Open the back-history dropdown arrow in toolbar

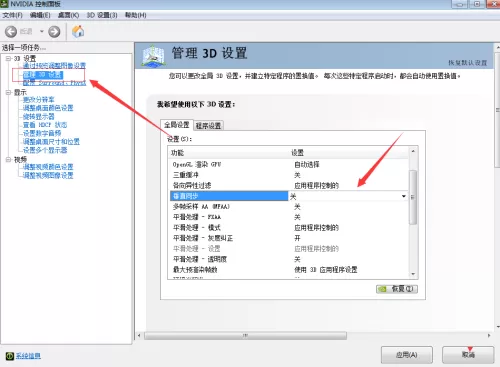coord(42,32)
